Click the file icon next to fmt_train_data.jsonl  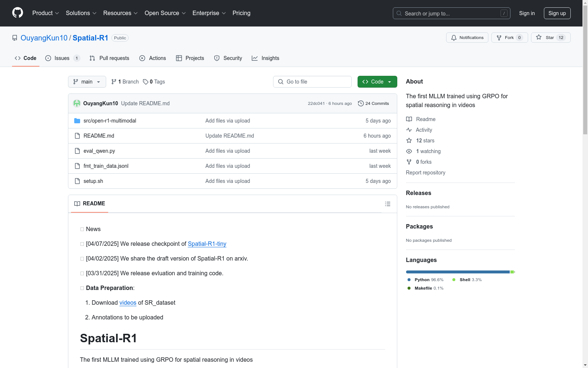77,166
